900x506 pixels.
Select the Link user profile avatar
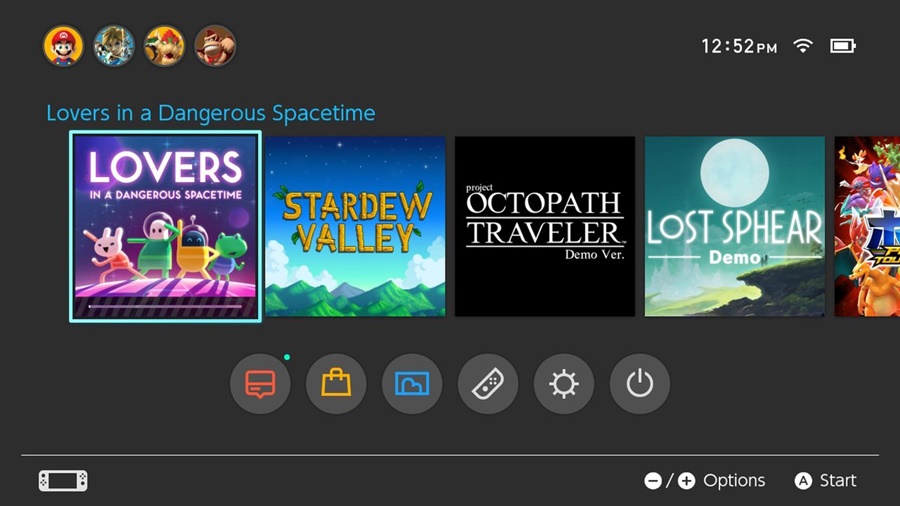tap(114, 46)
